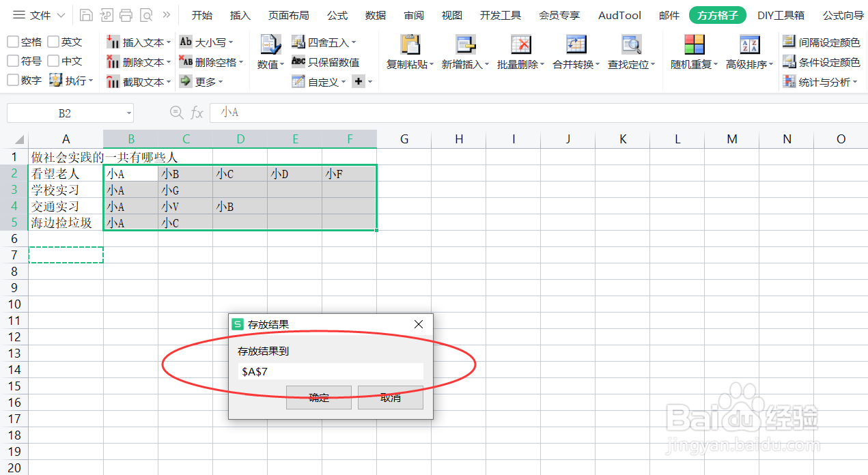
Task: Click the select-all corner of the sheet
Action: (18, 139)
